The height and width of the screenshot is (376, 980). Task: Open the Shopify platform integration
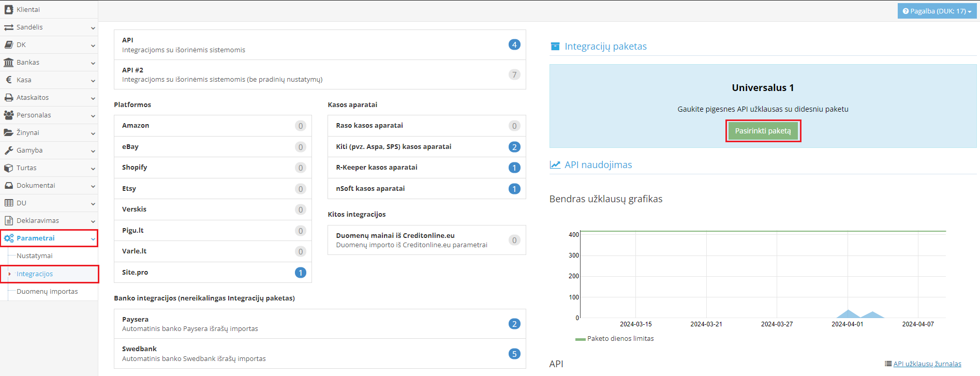212,168
